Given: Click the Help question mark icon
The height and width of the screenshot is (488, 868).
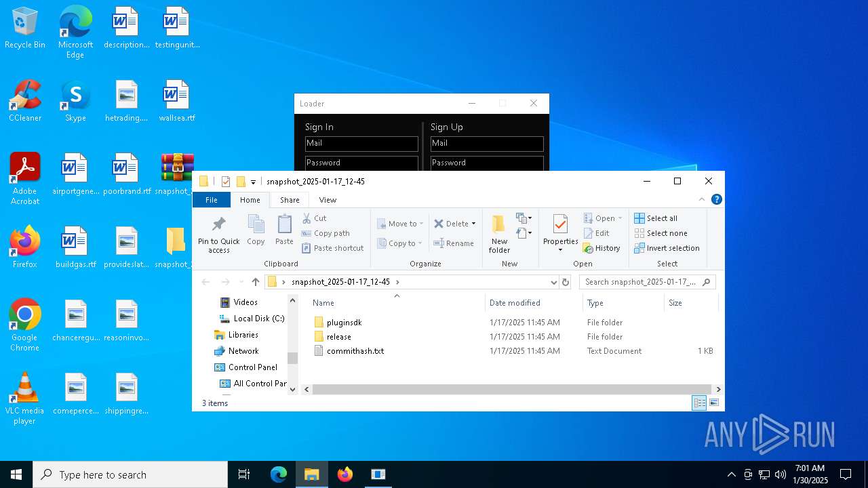Looking at the screenshot, I should [x=716, y=199].
